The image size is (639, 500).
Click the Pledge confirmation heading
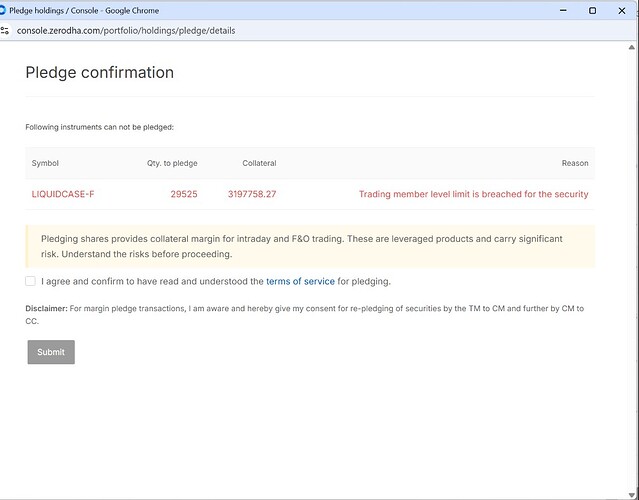99,73
